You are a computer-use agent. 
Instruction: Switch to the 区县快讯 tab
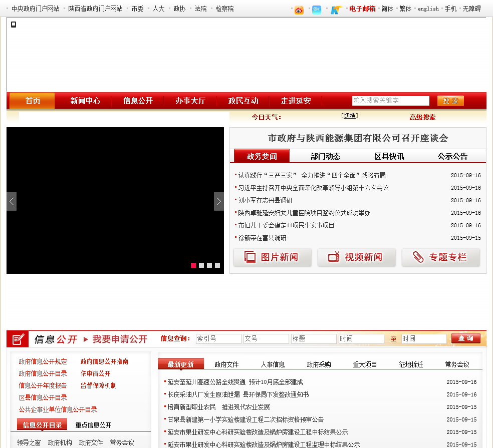(x=389, y=156)
